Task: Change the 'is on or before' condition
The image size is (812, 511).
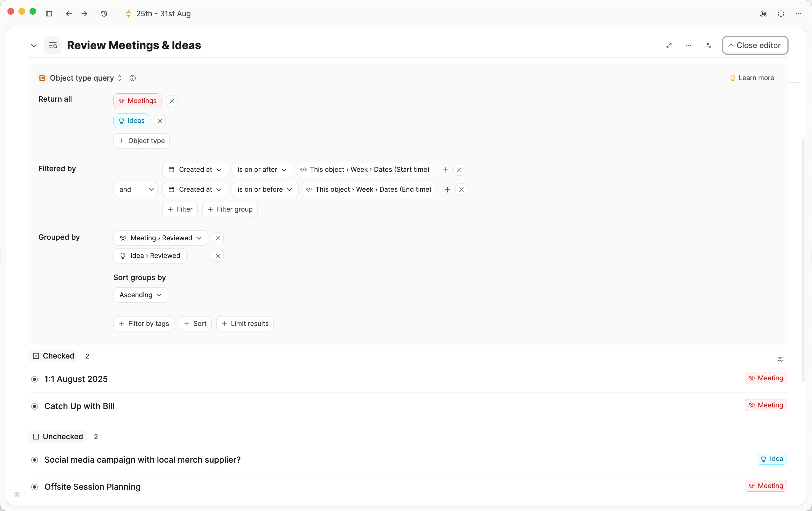Action: point(265,189)
